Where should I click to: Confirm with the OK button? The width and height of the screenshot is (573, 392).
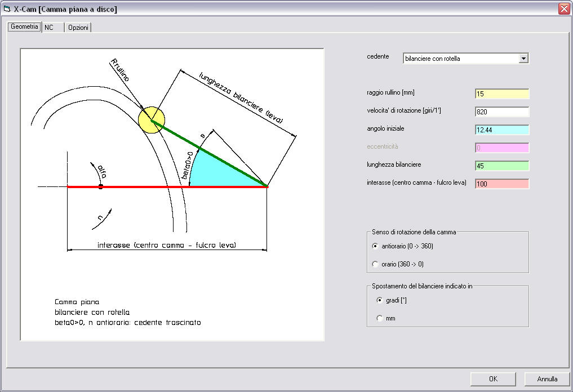493,379
